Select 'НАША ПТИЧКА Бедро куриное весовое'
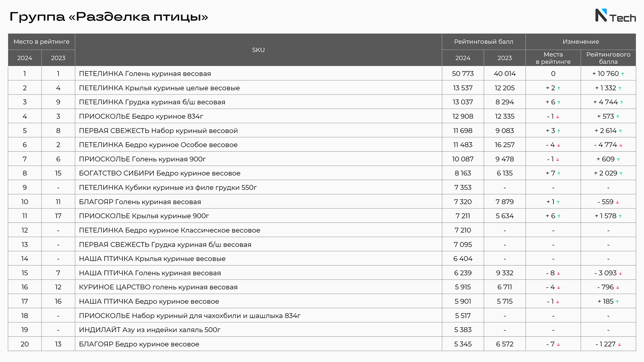644x362 pixels. coord(149,301)
